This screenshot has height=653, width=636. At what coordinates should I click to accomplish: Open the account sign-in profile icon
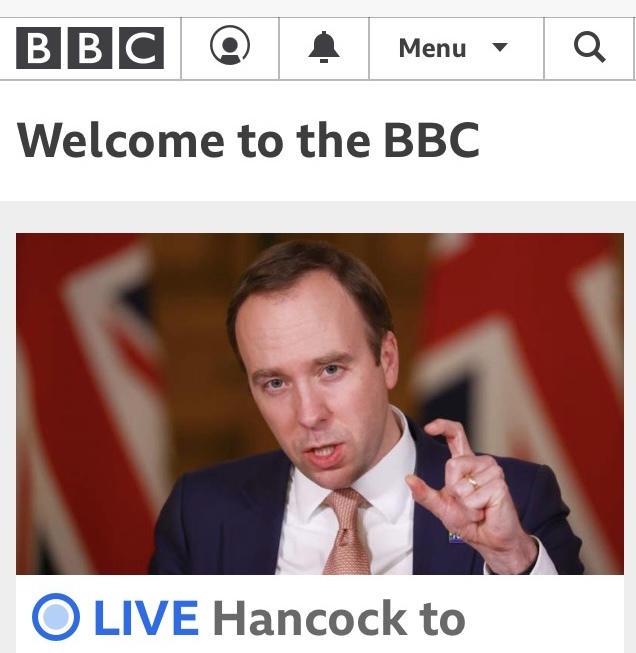(230, 45)
